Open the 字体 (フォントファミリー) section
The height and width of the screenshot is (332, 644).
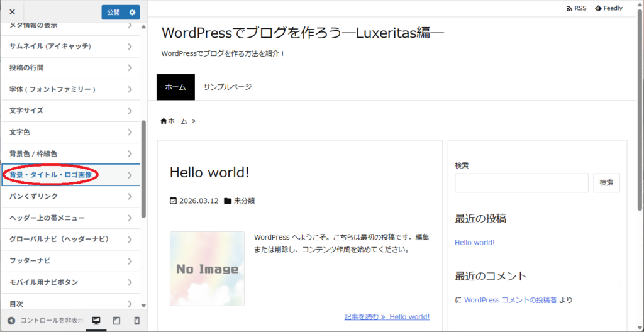click(70, 89)
